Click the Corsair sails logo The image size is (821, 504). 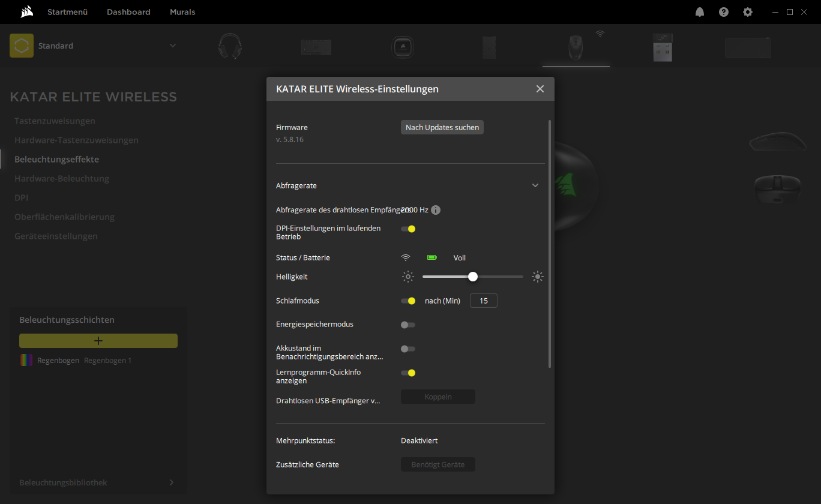tap(26, 12)
